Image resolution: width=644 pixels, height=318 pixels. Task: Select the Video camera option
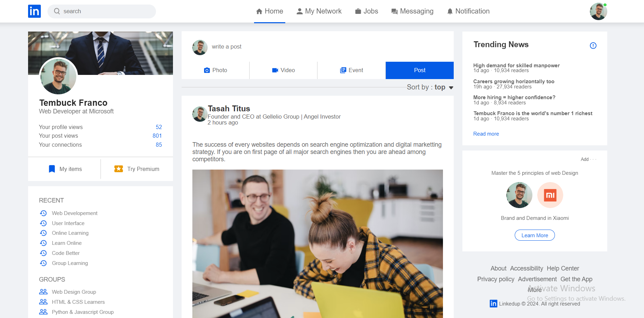pos(283,70)
